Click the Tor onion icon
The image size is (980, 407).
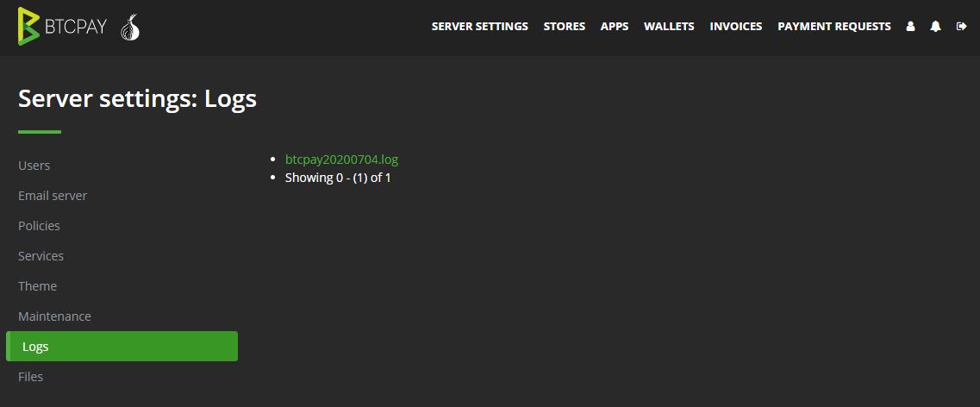pos(130,28)
